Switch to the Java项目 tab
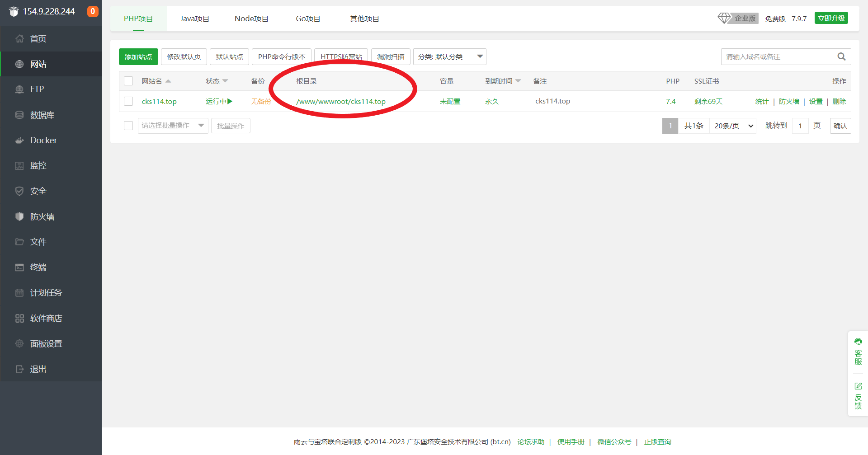The image size is (868, 455). 194,19
